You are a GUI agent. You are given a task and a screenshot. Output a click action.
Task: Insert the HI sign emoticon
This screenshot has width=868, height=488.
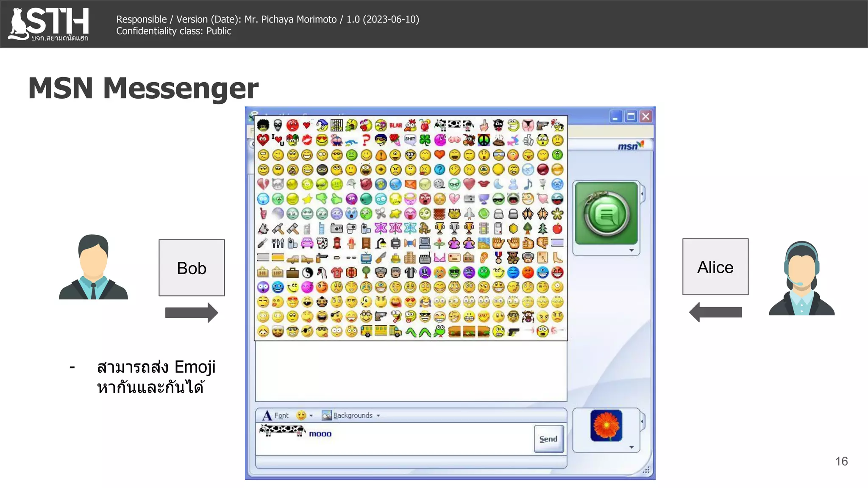coord(263,272)
